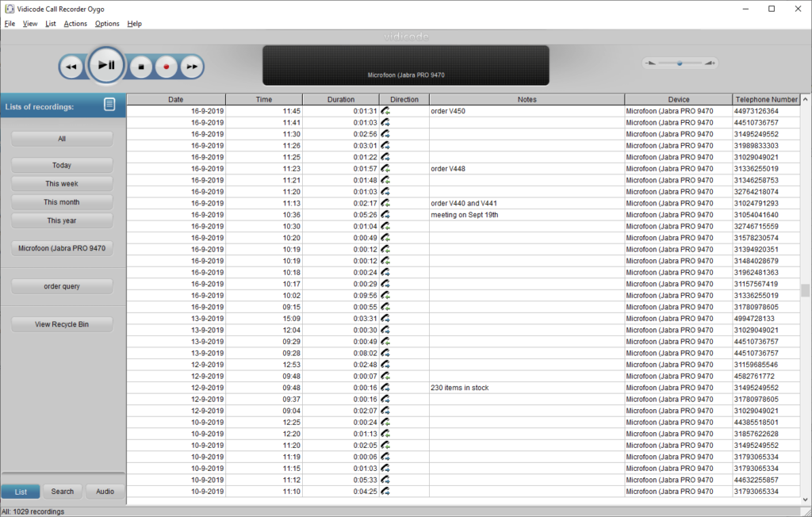Screen dimensions: 812x517
Task: Show All recordings list
Action: pos(62,139)
